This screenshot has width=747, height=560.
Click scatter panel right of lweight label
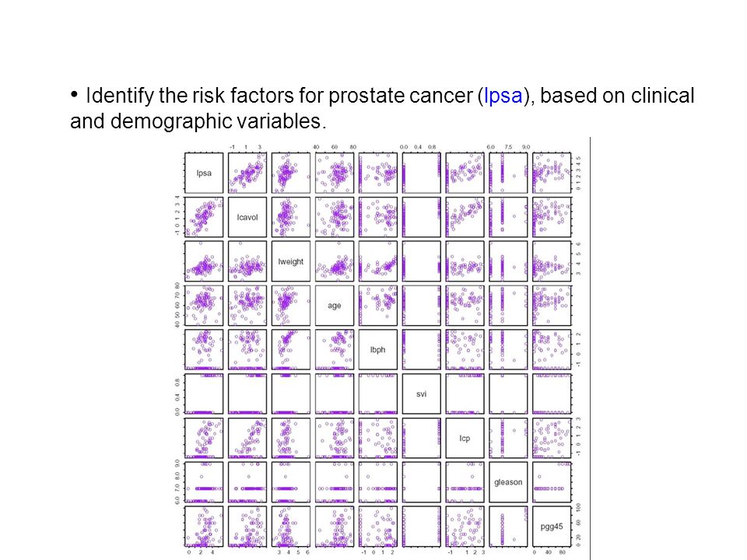coord(335,261)
